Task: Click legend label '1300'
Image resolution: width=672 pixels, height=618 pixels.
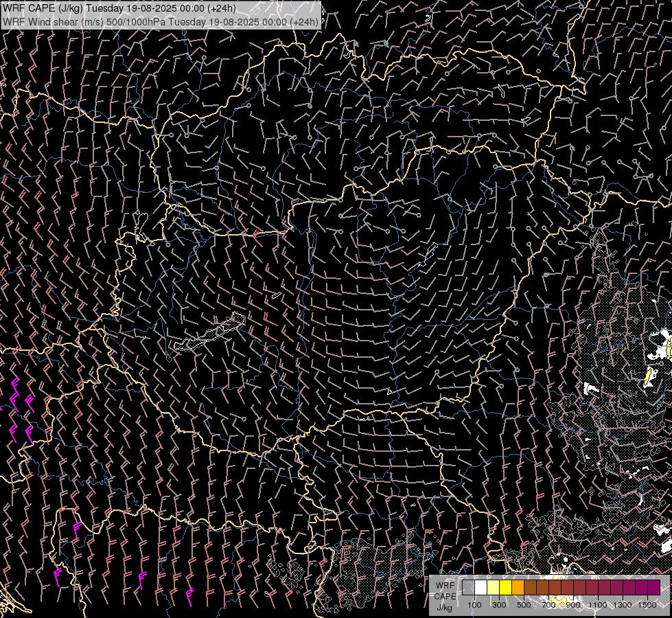Action: tap(623, 605)
